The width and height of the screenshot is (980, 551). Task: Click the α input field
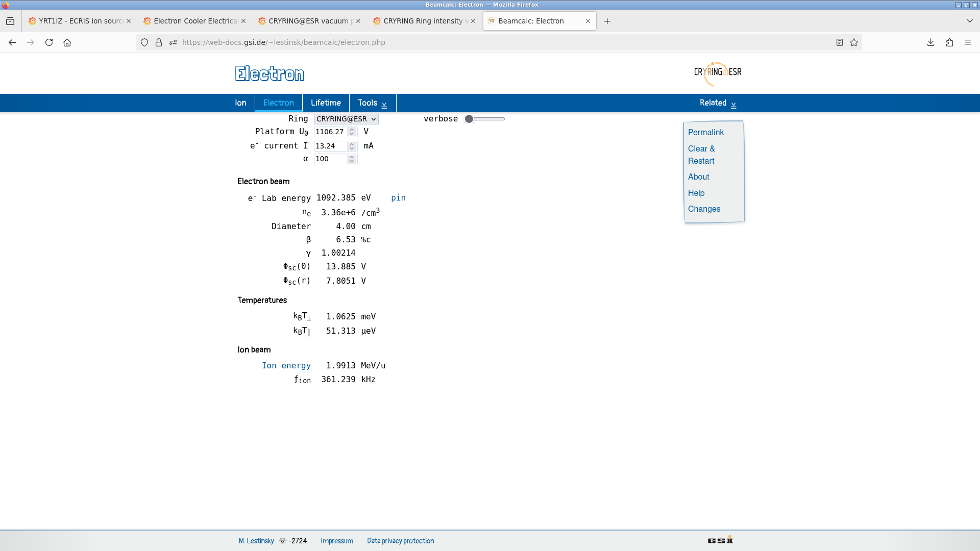[330, 159]
